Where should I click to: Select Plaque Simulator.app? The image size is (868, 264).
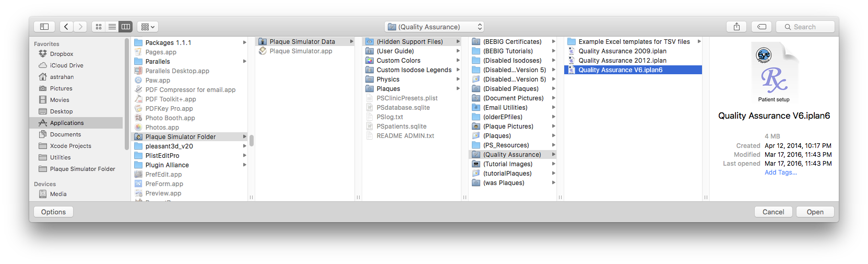(301, 51)
